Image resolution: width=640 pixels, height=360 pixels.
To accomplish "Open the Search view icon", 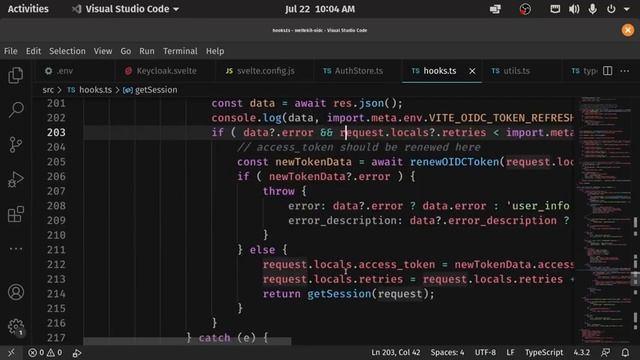I will pos(16,110).
